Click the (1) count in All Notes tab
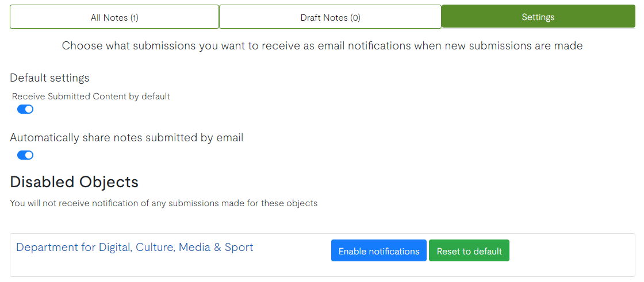Image resolution: width=644 pixels, height=282 pixels. click(x=134, y=17)
